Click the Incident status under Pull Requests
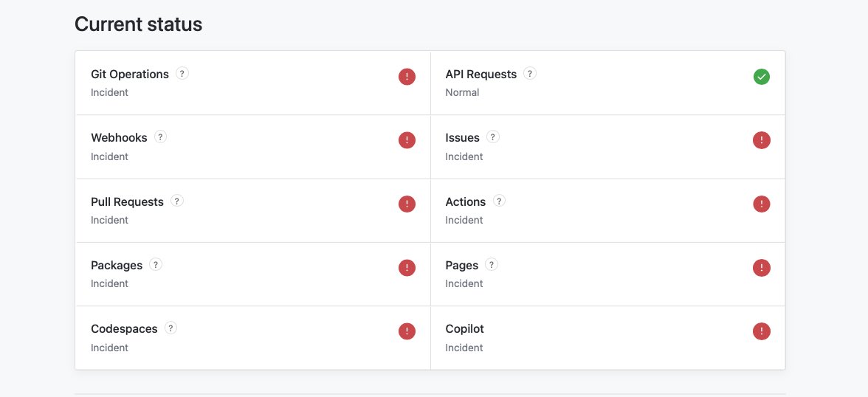The width and height of the screenshot is (868, 397). click(109, 221)
